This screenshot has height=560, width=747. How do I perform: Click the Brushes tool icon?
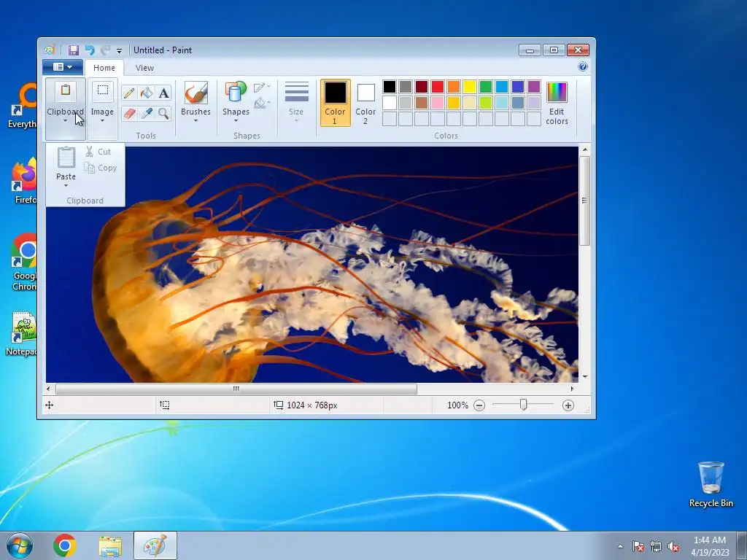coord(196,93)
